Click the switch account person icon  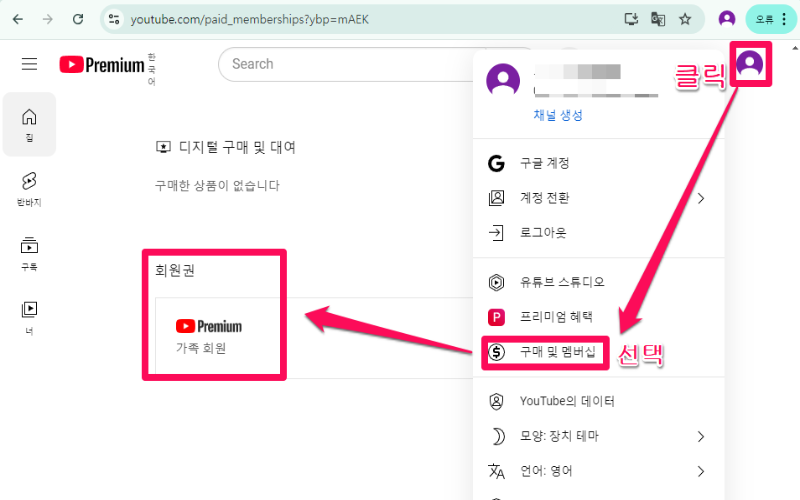[496, 198]
